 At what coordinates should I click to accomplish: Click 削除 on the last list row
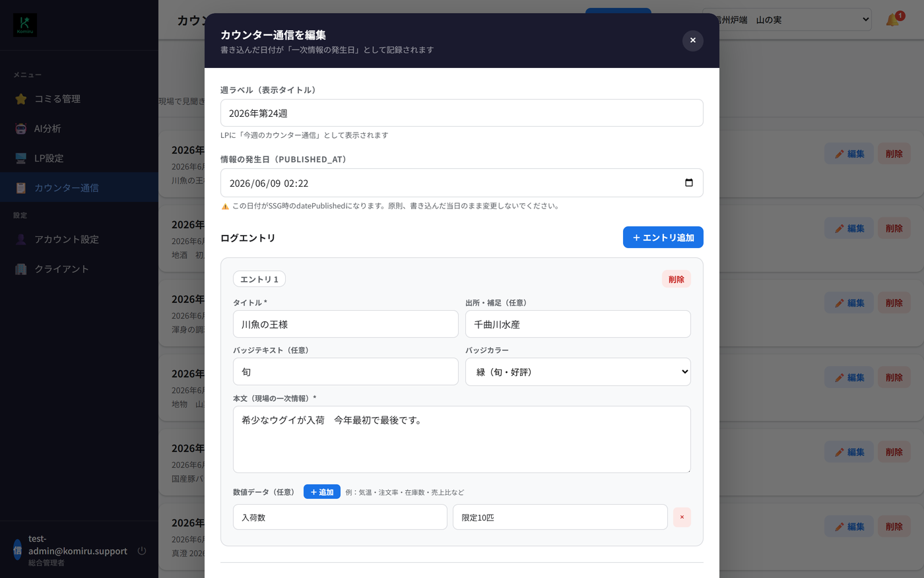[x=894, y=527]
